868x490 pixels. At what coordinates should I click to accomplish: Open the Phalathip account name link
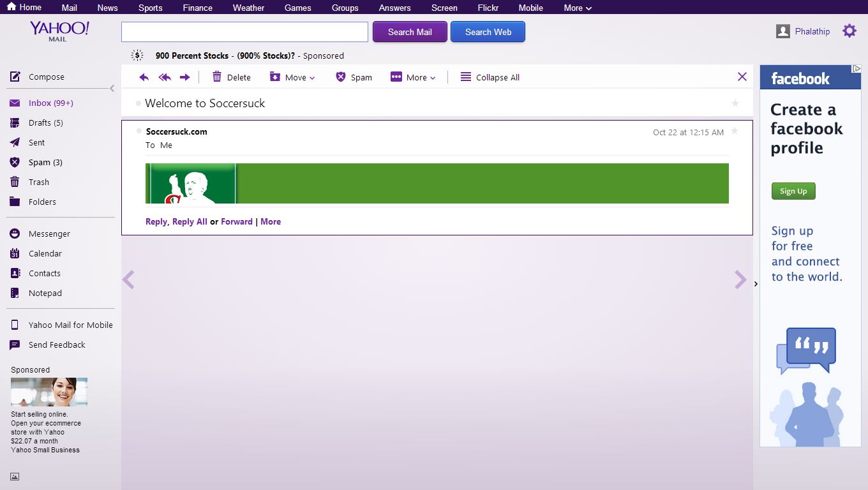coord(812,31)
